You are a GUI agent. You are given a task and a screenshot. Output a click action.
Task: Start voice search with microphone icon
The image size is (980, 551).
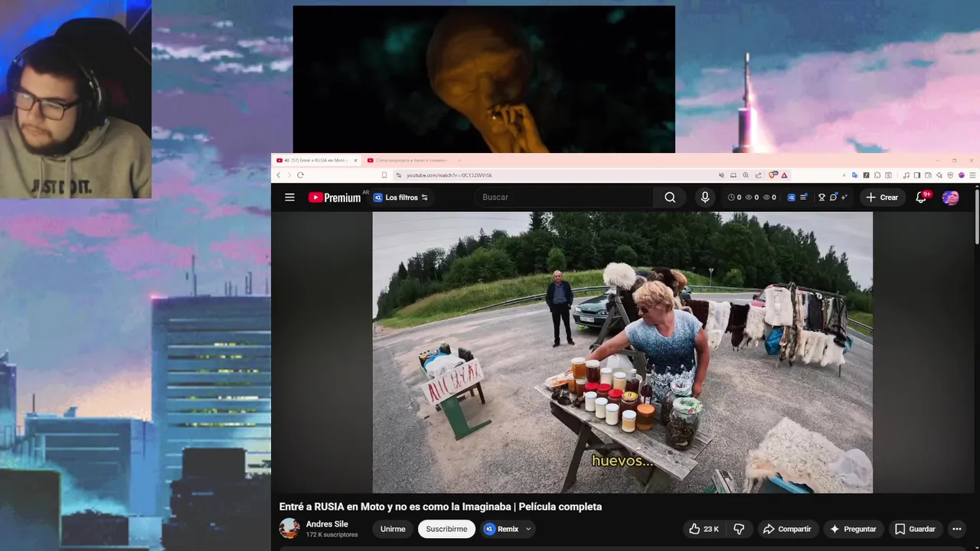(x=705, y=197)
